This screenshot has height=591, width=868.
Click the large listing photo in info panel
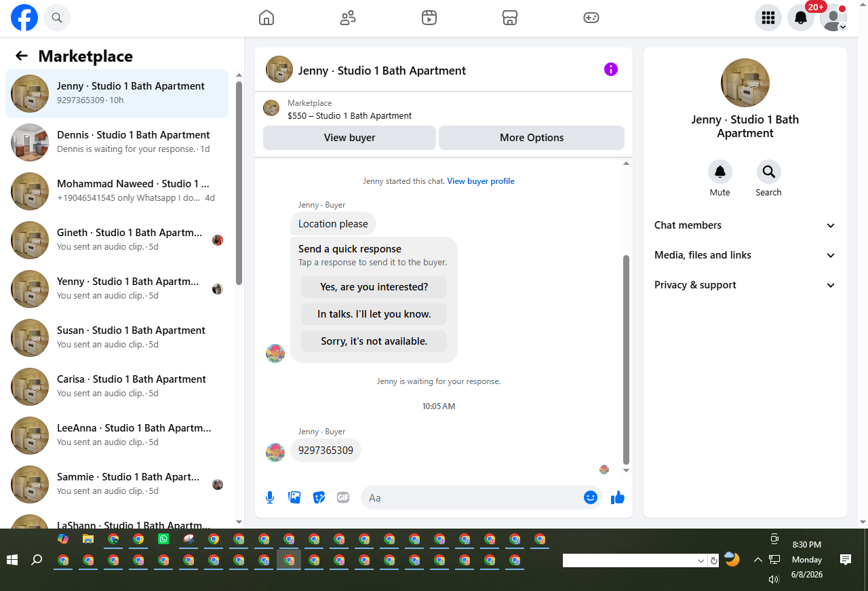coord(745,83)
